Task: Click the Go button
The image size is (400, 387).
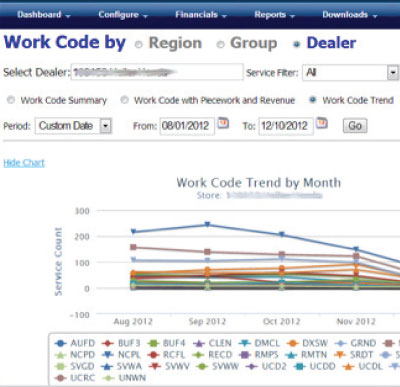Action: tap(355, 126)
